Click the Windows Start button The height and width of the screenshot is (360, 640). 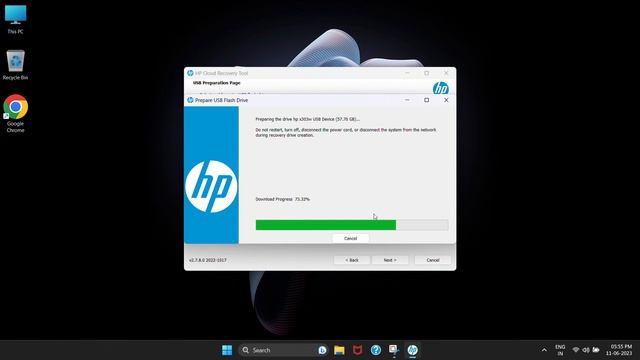pyautogui.click(x=227, y=350)
